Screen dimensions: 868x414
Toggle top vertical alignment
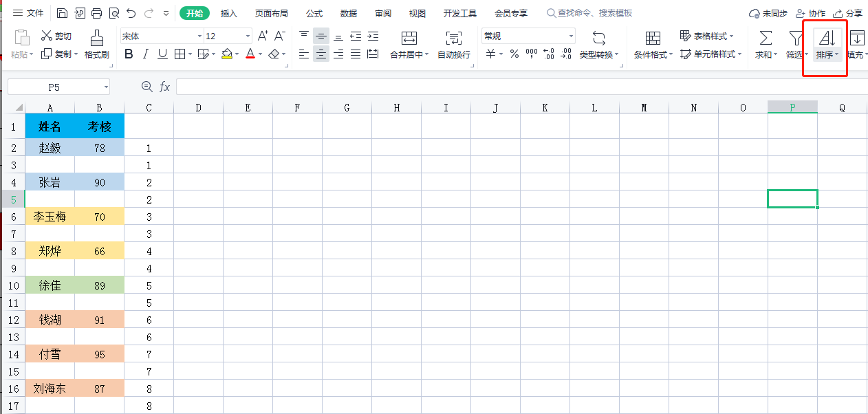[304, 36]
